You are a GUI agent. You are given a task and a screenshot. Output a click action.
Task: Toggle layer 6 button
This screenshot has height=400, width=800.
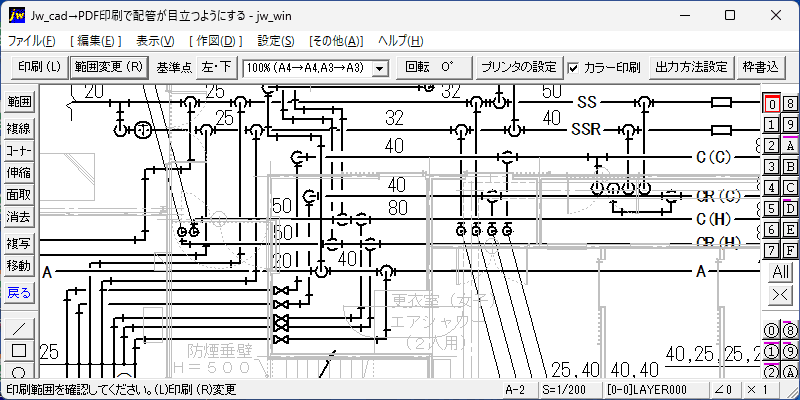coord(772,229)
